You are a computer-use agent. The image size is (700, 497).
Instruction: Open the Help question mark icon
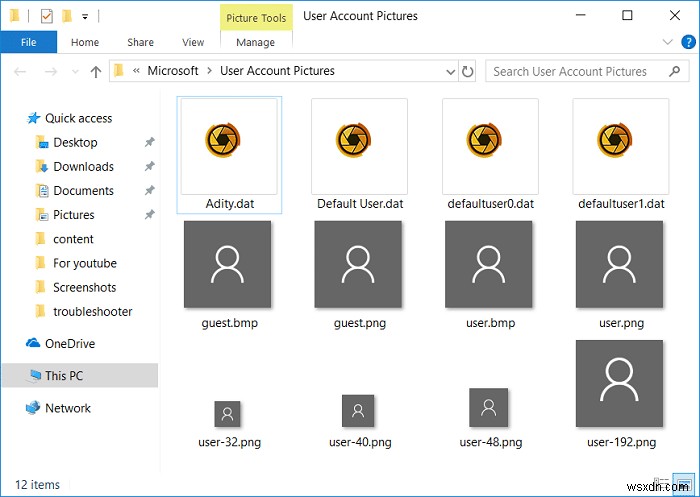(x=687, y=43)
